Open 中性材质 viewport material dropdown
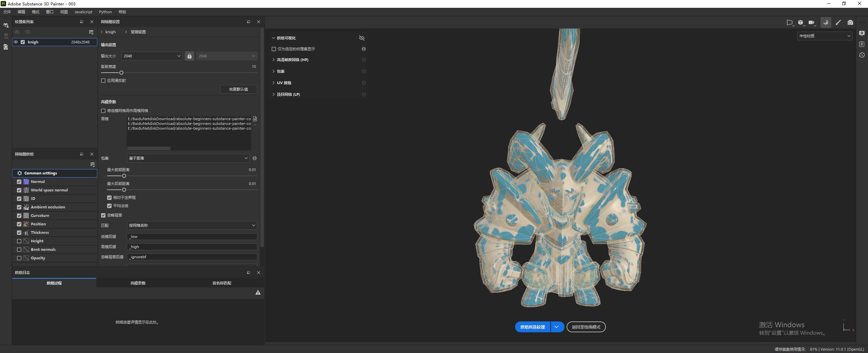The width and height of the screenshot is (868, 353). [x=825, y=36]
